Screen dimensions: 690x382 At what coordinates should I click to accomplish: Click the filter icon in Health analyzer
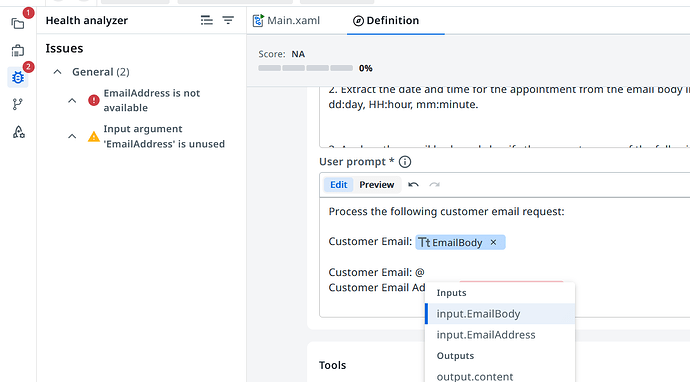(x=228, y=20)
